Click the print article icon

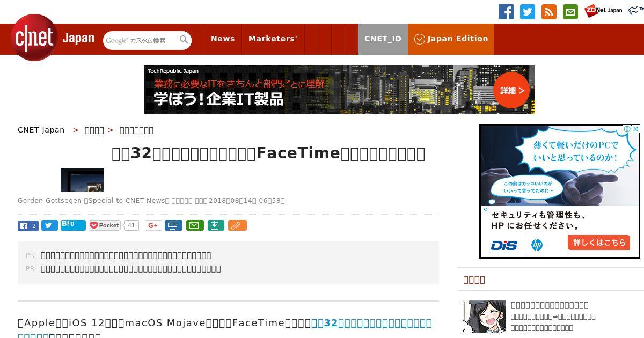(x=173, y=226)
